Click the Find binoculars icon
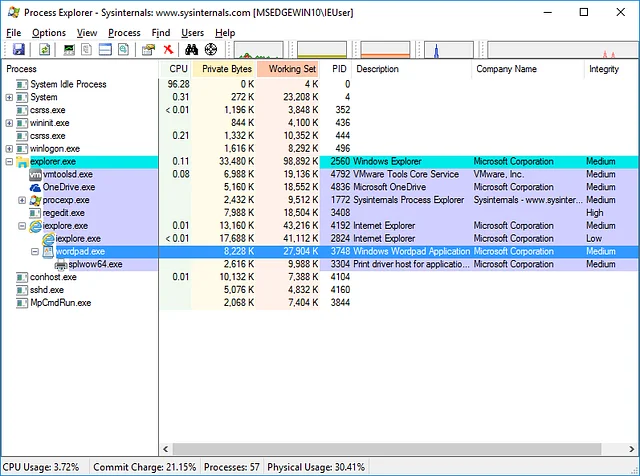 tap(192, 50)
